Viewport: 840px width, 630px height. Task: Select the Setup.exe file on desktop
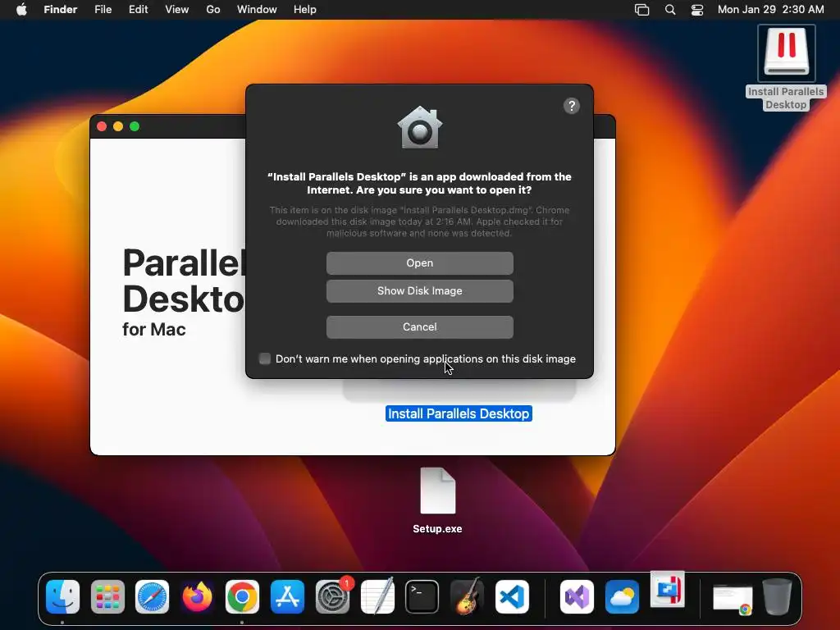tap(438, 500)
